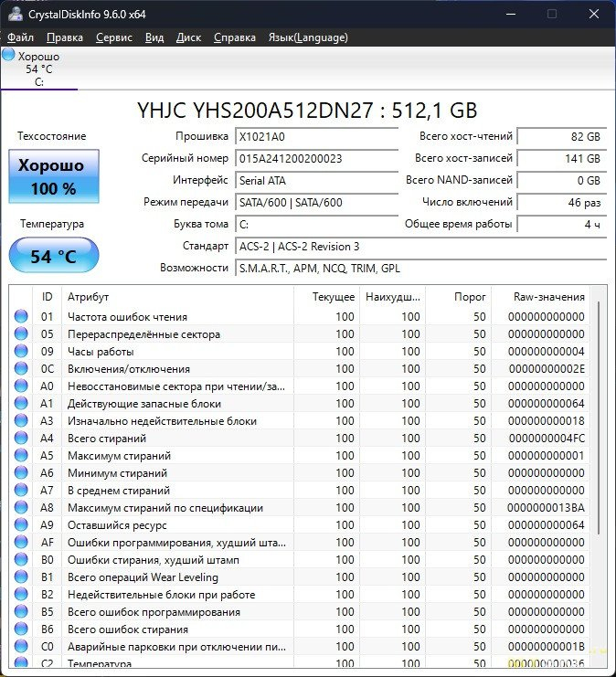Screen dimensions: 616x677
Task: Open the Файл menu
Action: pos(20,37)
